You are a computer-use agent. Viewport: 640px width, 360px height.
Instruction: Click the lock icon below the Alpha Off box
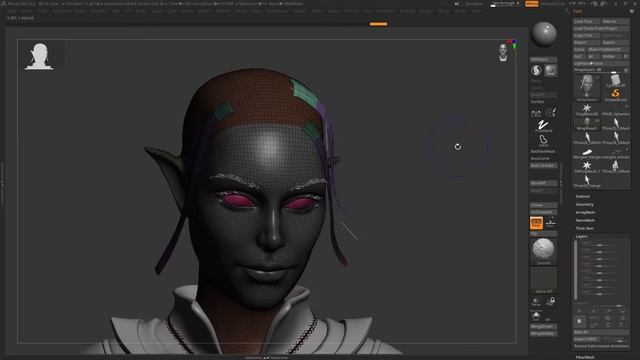(x=551, y=301)
